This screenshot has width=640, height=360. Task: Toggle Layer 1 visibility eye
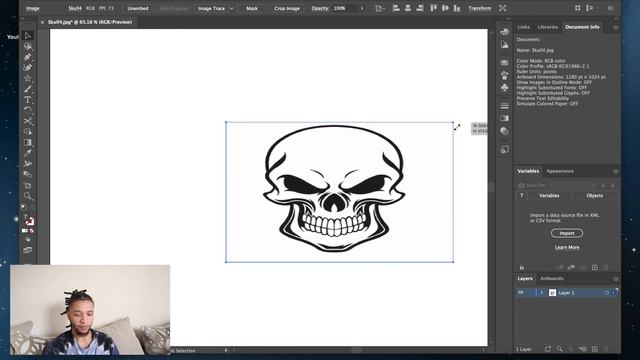[x=521, y=293]
